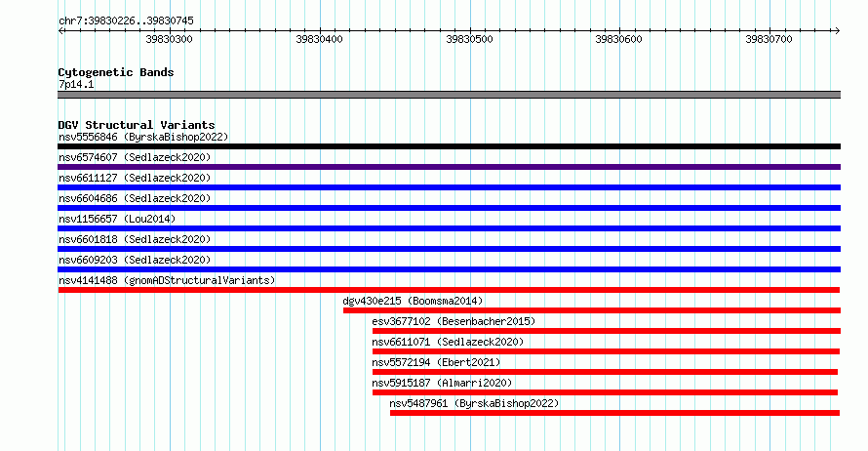This screenshot has height=451, width=868.
Task: Open variant nsv6611127 (Sedlazeck2020) label
Action: click(135, 178)
